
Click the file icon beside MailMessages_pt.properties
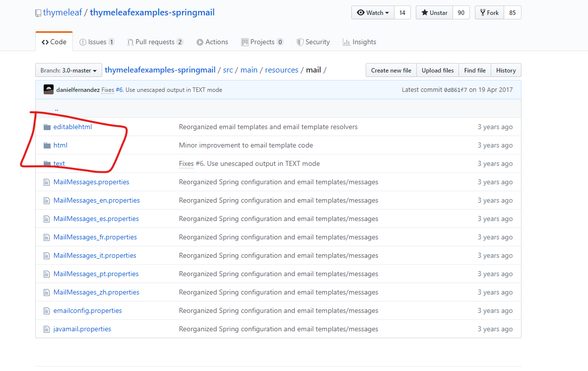[47, 274]
